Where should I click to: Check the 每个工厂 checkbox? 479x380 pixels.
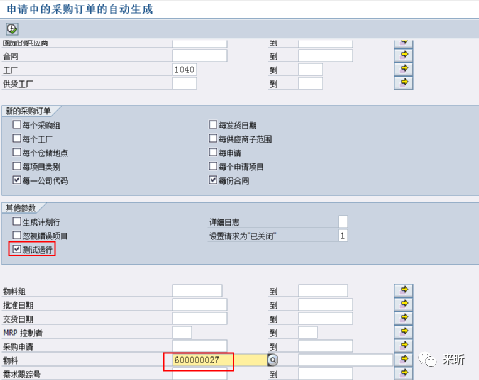tap(17, 138)
